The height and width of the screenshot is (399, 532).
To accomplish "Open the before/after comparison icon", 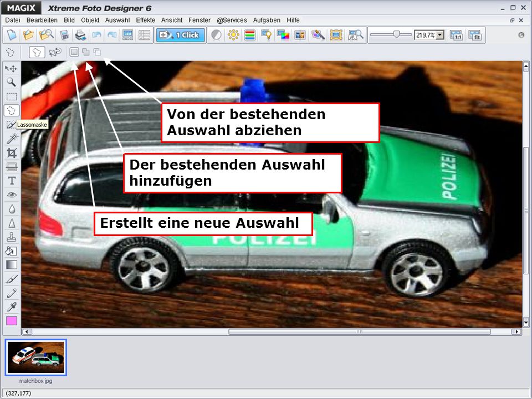I will pos(300,35).
